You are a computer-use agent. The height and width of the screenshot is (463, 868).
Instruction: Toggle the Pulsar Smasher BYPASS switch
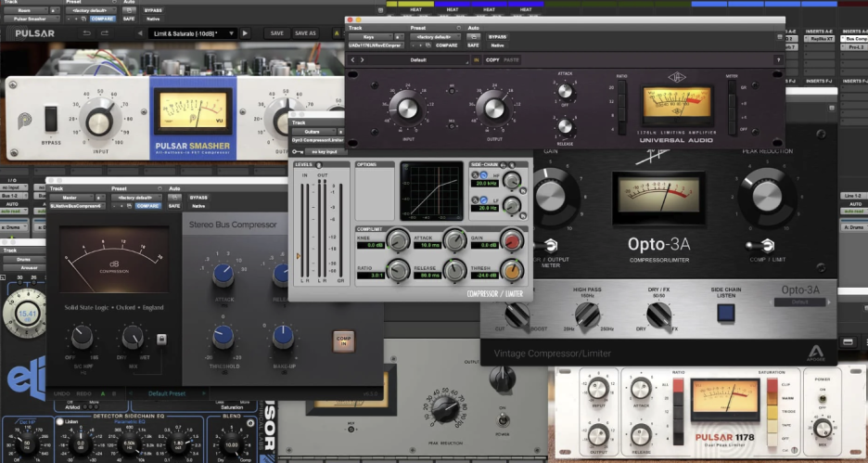(51, 119)
